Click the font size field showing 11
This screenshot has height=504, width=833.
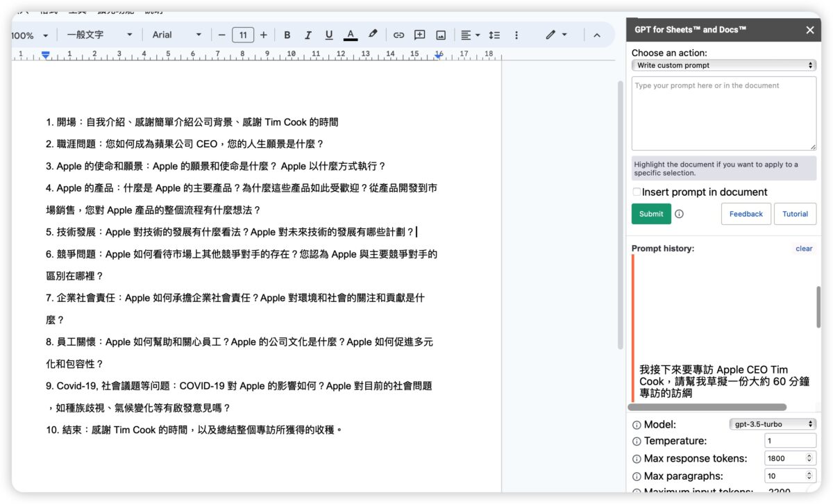click(243, 35)
